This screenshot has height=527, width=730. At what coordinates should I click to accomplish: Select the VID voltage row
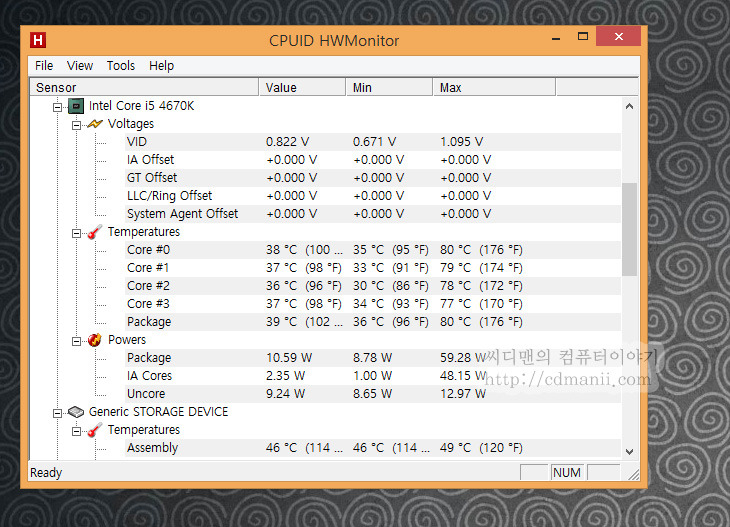click(x=373, y=142)
